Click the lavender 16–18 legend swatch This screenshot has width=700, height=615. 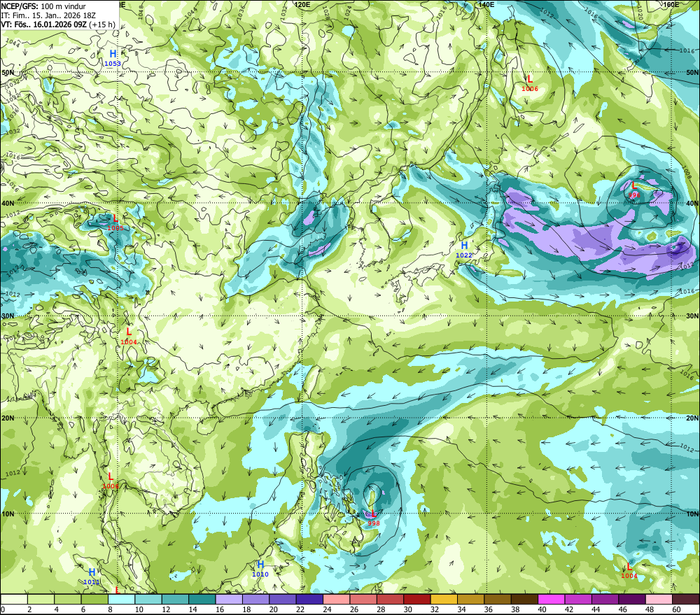coord(229,599)
